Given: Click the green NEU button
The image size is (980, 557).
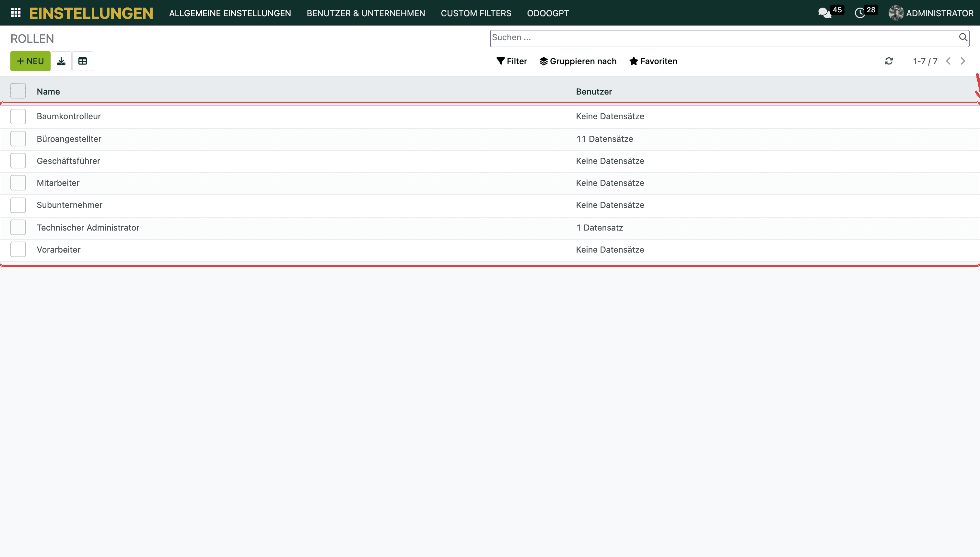Looking at the screenshot, I should pyautogui.click(x=30, y=61).
